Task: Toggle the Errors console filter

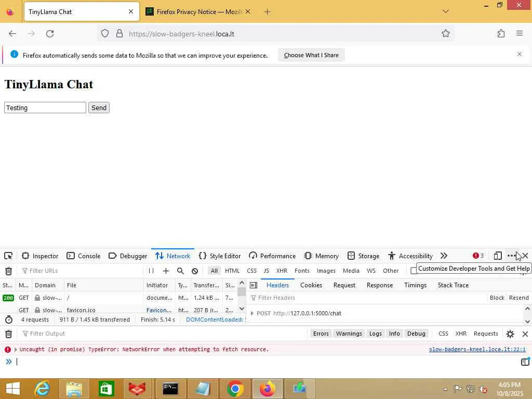Action: point(321,334)
